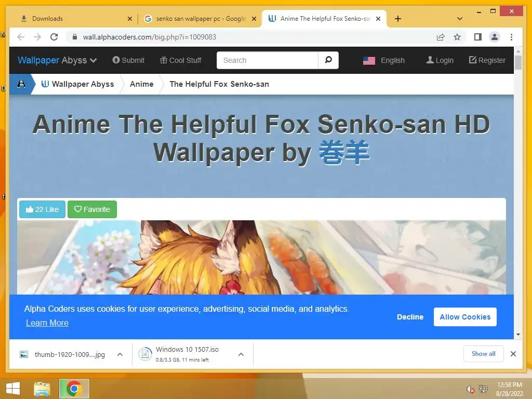Click the page scrollbar down arrow
The image size is (532, 399).
pyautogui.click(x=518, y=335)
